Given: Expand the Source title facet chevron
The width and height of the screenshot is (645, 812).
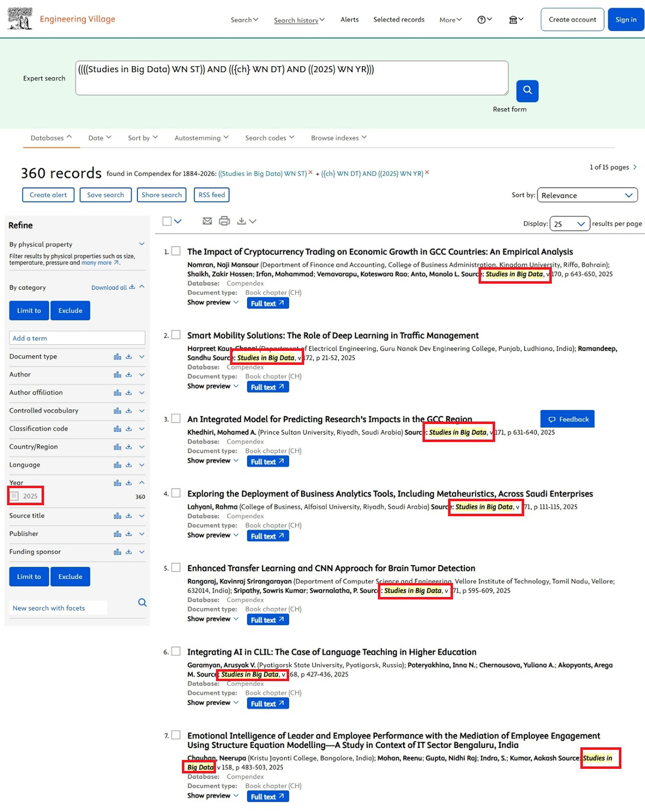Looking at the screenshot, I should pyautogui.click(x=142, y=516).
